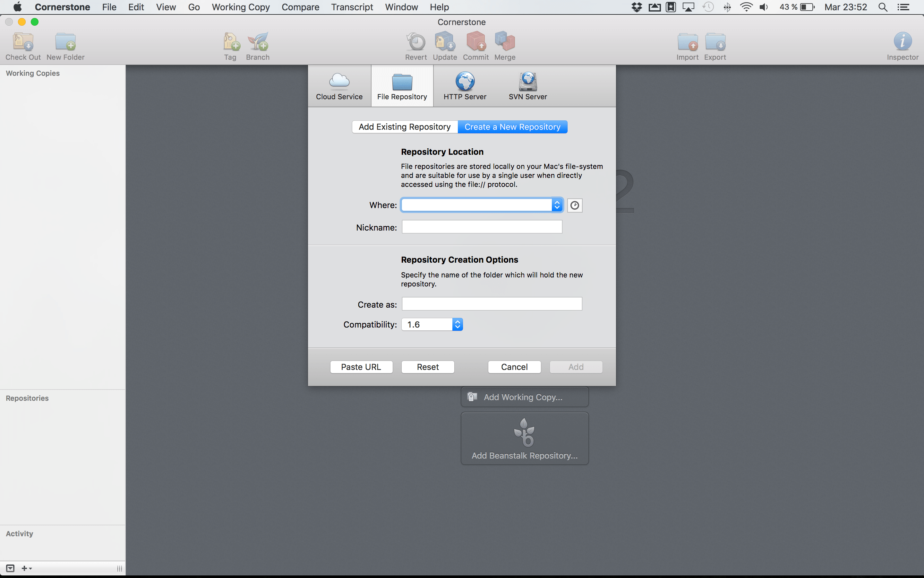Click the Activity sidebar header
The height and width of the screenshot is (578, 924).
pyautogui.click(x=20, y=533)
